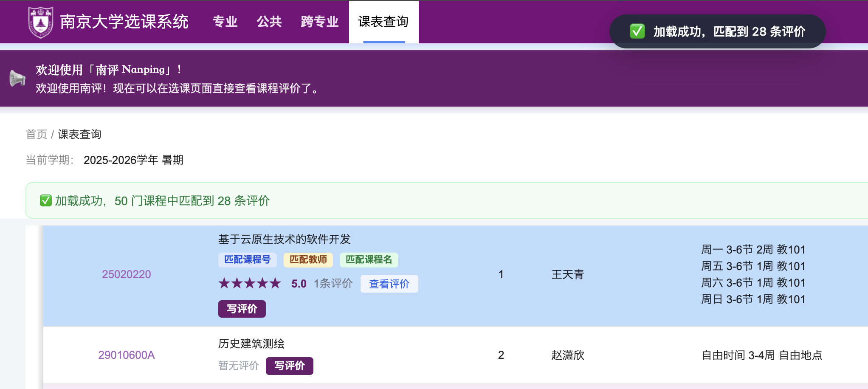This screenshot has width=868, height=389.
Task: Click the number 1 cell in 王天青's row
Action: [501, 274]
